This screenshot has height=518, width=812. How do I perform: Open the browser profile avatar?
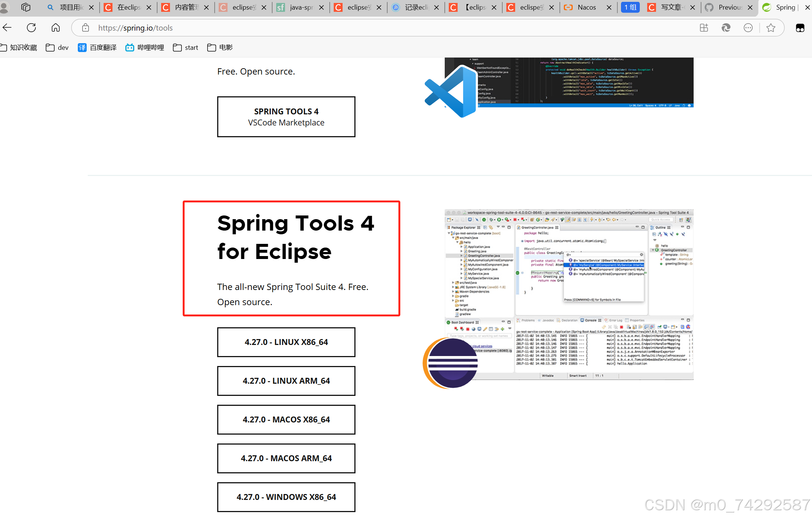4,7
